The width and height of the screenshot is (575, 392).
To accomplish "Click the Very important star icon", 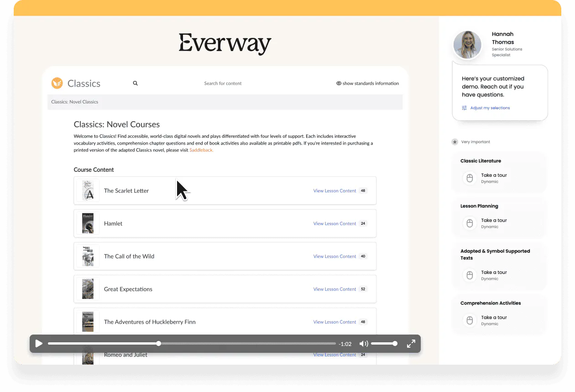I will tap(455, 142).
